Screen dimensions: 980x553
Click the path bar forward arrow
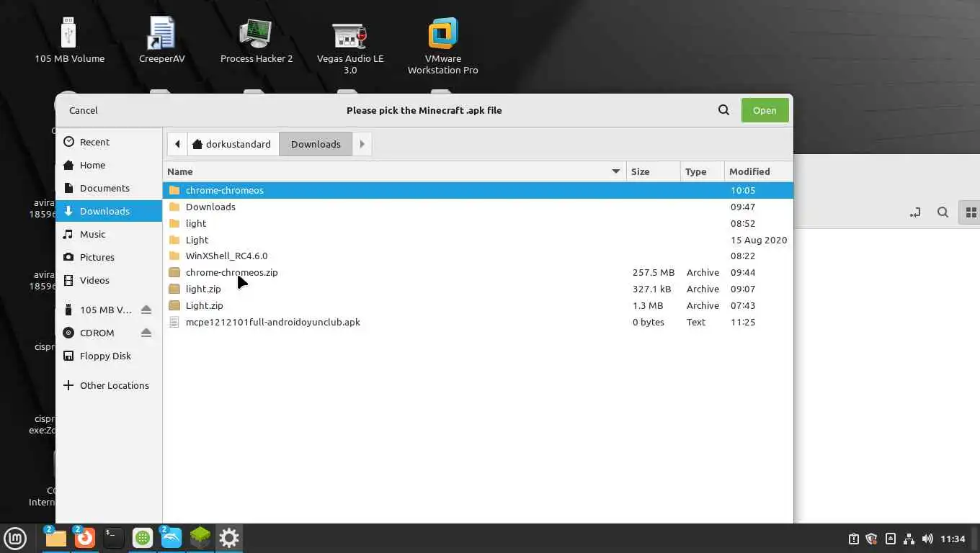coord(362,144)
